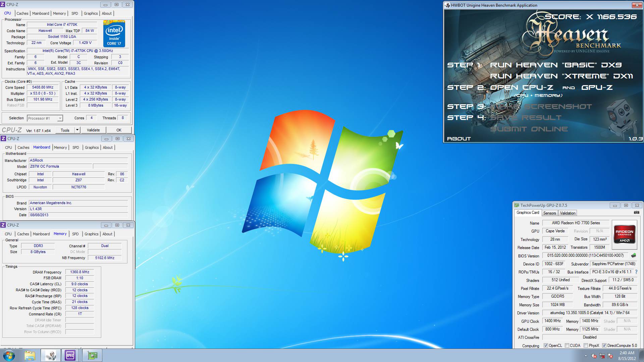This screenshot has height=362, width=644.
Task: Minimize the Mainboard CPU-Z window
Action: click(106, 139)
